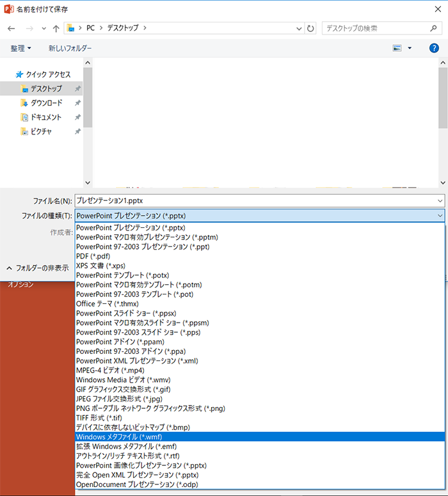This screenshot has height=496, width=448.
Task: Click the pin icon beside ドキュメント
Action: pyautogui.click(x=77, y=117)
